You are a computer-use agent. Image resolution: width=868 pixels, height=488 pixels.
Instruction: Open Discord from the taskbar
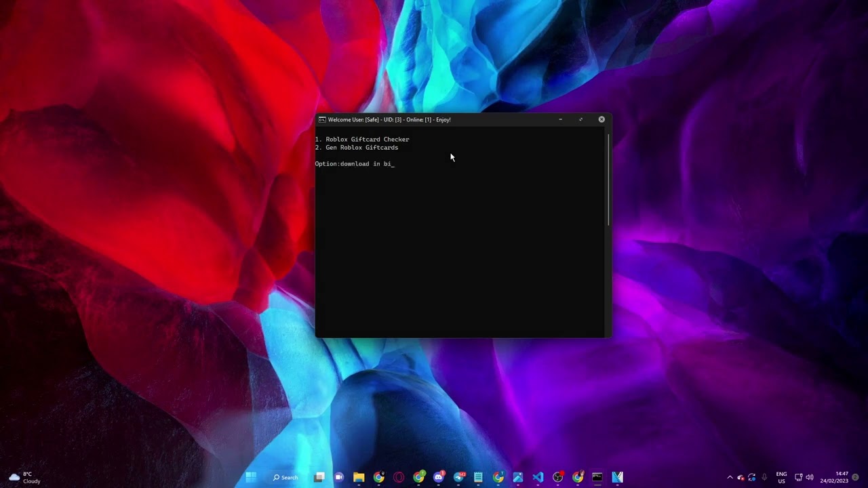439,477
